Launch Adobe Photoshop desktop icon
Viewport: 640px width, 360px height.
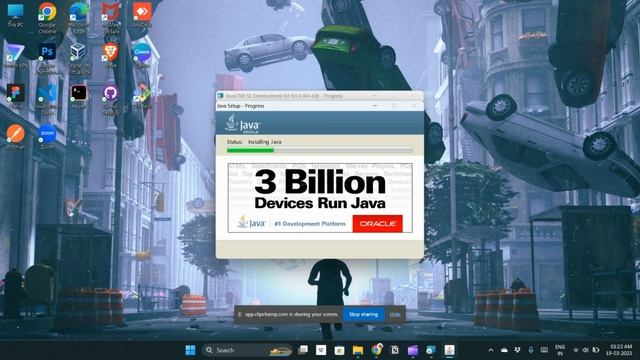pos(47,58)
